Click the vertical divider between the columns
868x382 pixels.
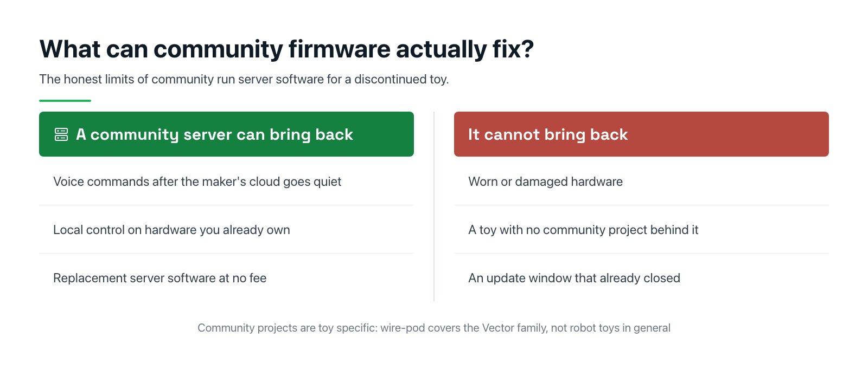(434, 206)
